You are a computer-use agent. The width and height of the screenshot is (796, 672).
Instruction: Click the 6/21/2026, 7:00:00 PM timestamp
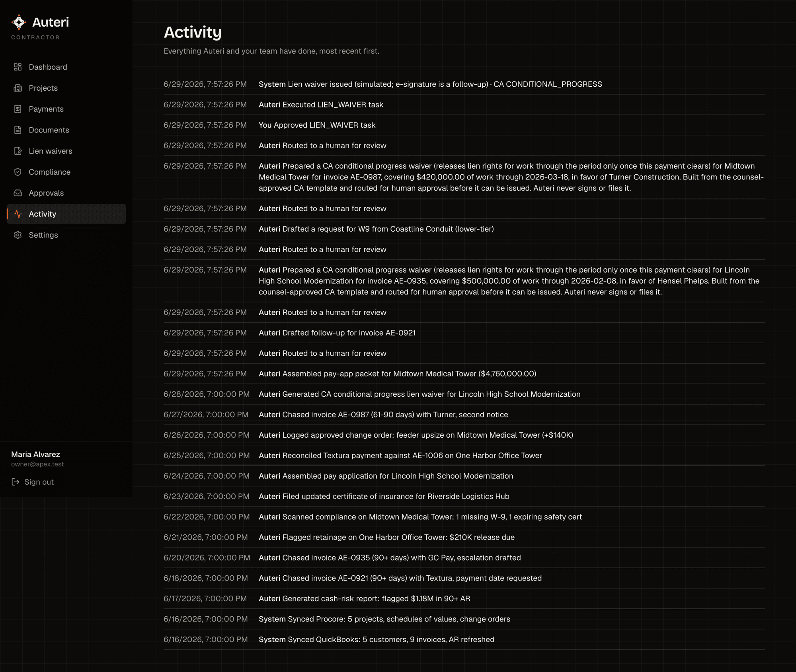206,537
